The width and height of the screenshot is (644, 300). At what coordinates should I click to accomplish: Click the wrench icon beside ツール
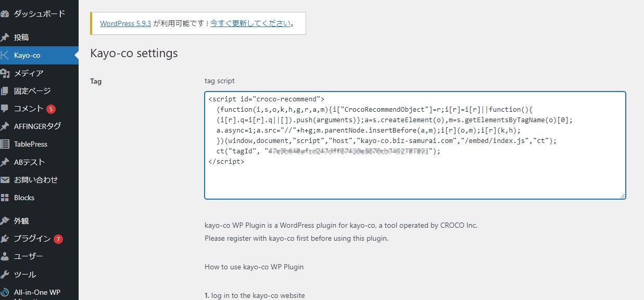[4, 275]
